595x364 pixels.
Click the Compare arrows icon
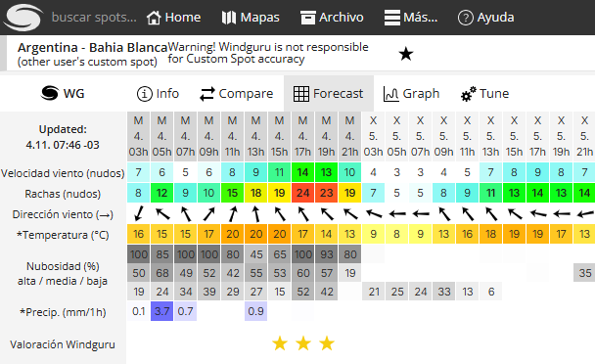point(207,94)
